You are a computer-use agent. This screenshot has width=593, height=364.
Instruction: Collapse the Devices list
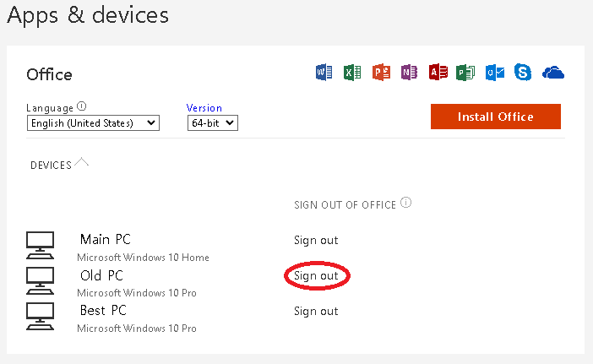tap(81, 162)
